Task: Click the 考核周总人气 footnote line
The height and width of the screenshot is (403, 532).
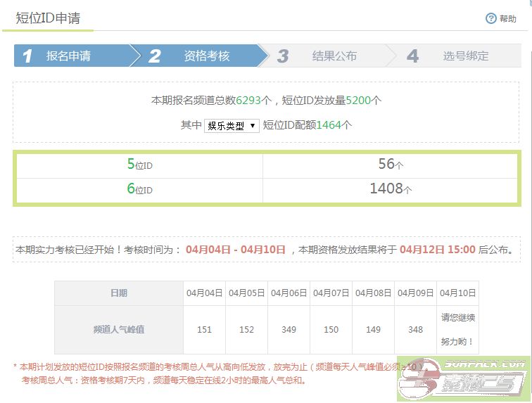Action: click(x=164, y=380)
